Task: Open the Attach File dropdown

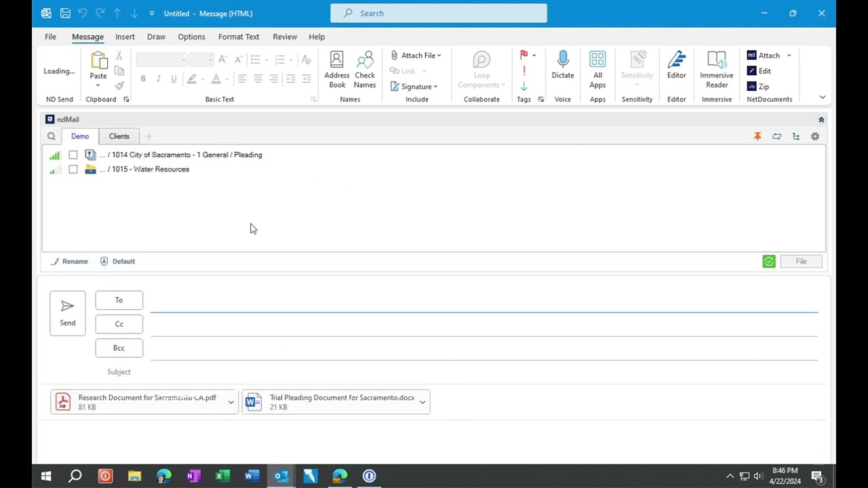Action: [x=416, y=56]
